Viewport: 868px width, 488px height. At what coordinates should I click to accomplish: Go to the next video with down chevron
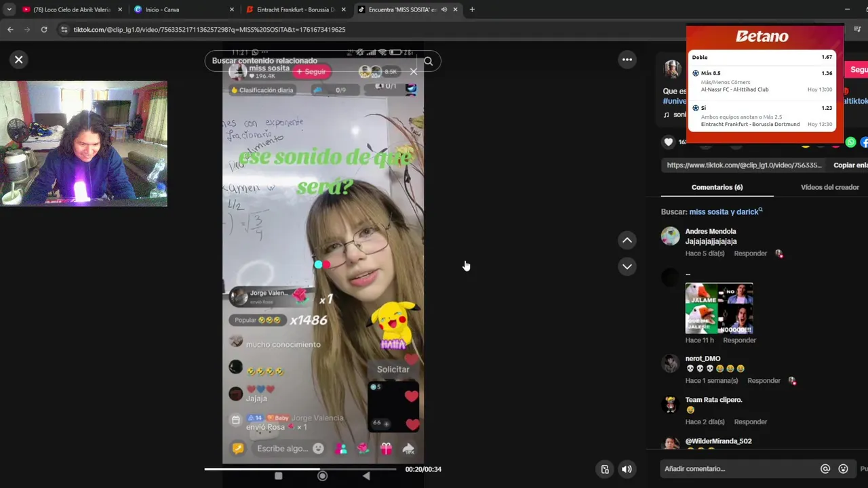(x=627, y=266)
